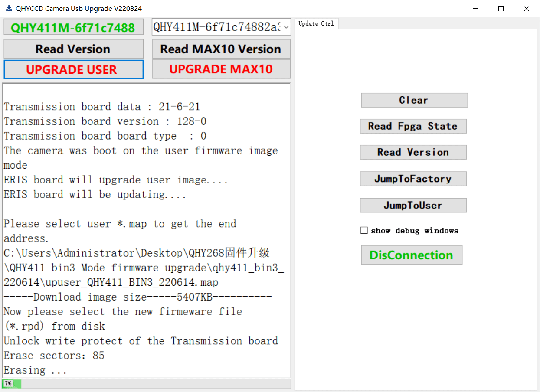
Task: Switch to the Update Ctrl tab
Action: pos(317,24)
